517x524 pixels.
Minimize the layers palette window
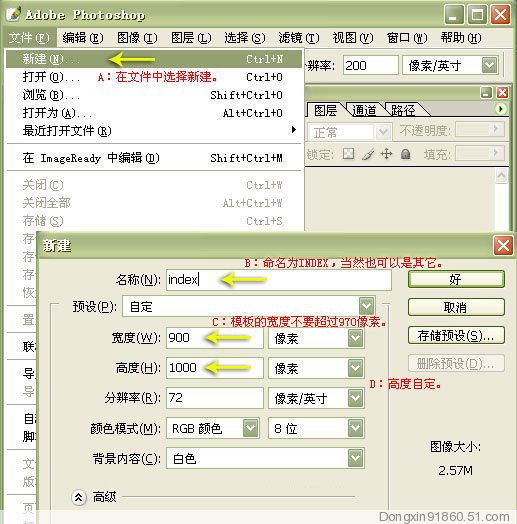(x=486, y=93)
